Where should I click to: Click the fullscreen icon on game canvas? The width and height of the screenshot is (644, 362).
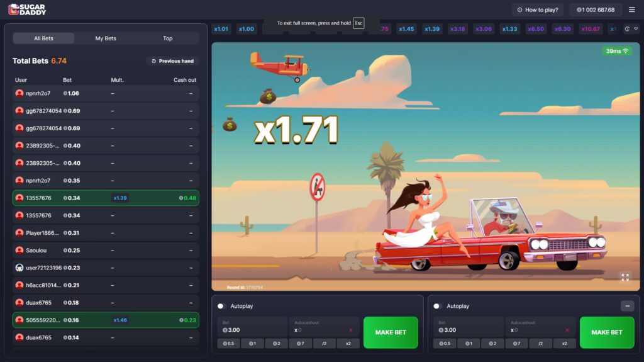click(x=625, y=277)
